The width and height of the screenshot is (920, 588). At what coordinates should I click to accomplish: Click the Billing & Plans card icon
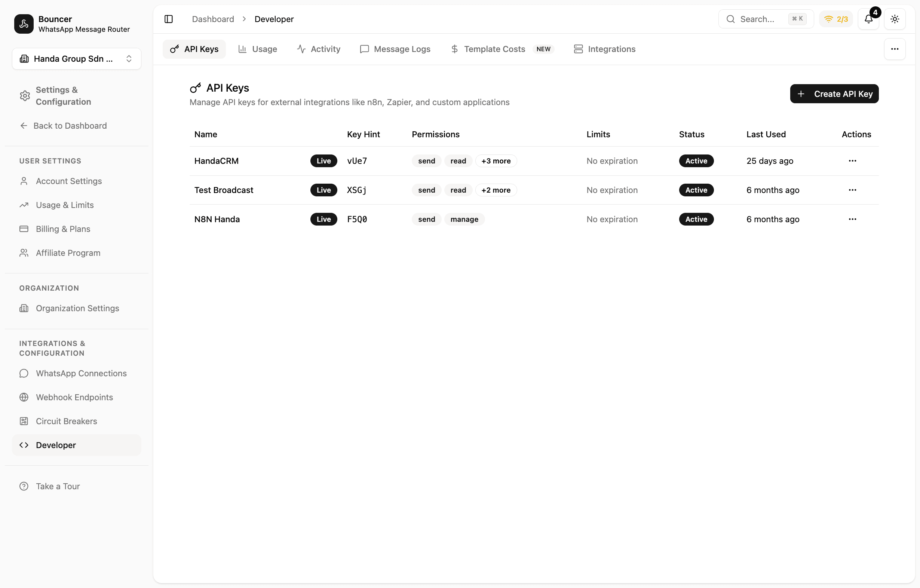pos(24,229)
